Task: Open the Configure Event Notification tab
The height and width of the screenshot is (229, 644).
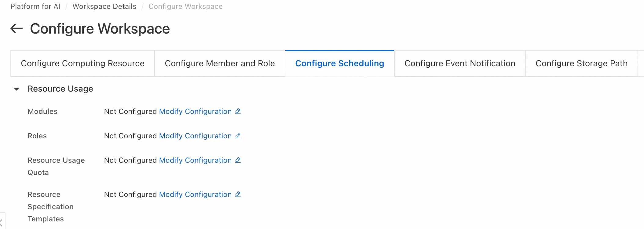Action: (x=460, y=64)
